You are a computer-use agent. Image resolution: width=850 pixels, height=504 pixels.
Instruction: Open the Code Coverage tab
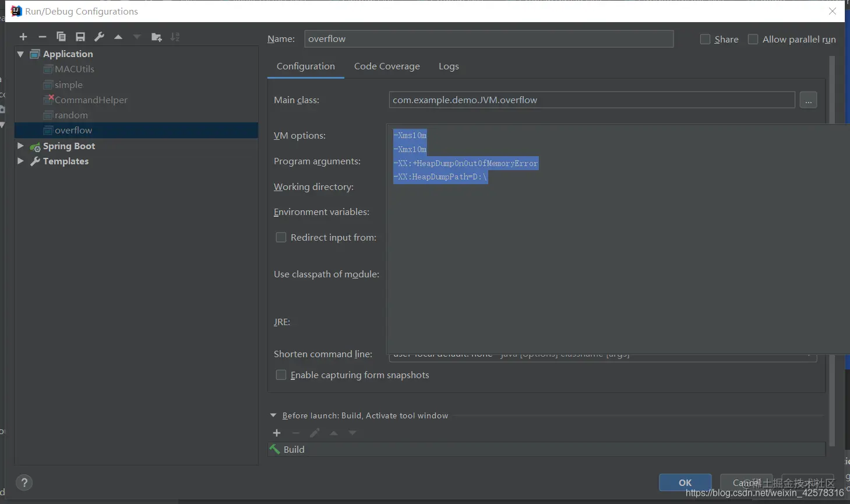387,66
